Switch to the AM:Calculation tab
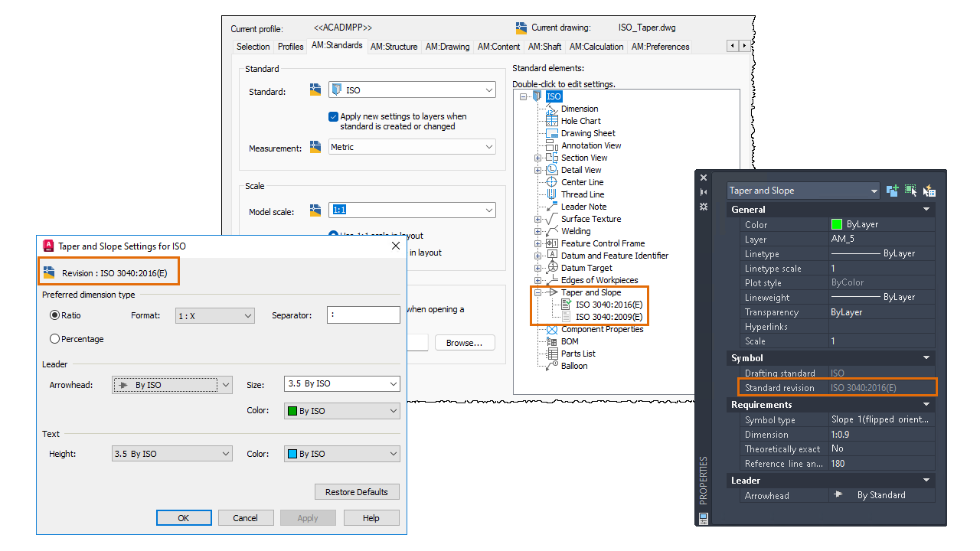Image resolution: width=980 pixels, height=551 pixels. pos(596,47)
